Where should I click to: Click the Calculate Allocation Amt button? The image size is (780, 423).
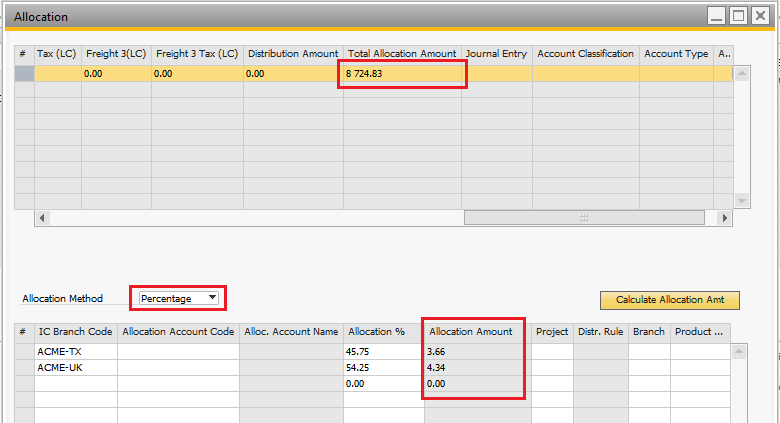[669, 300]
